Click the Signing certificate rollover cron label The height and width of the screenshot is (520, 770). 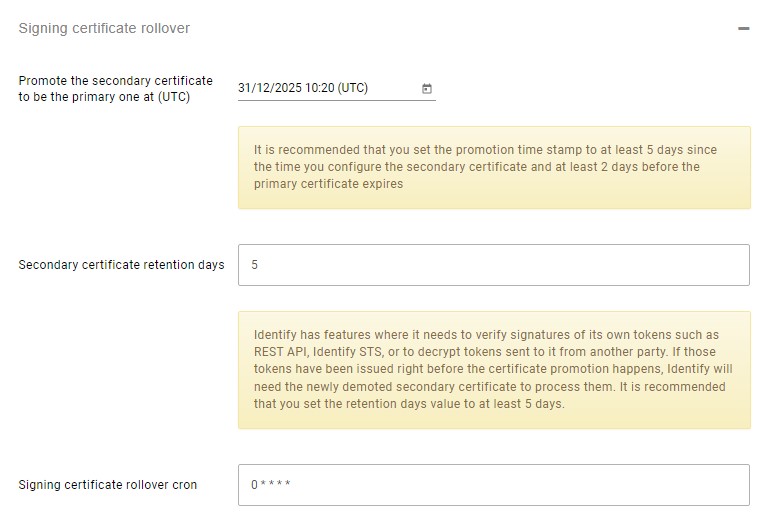click(x=108, y=485)
